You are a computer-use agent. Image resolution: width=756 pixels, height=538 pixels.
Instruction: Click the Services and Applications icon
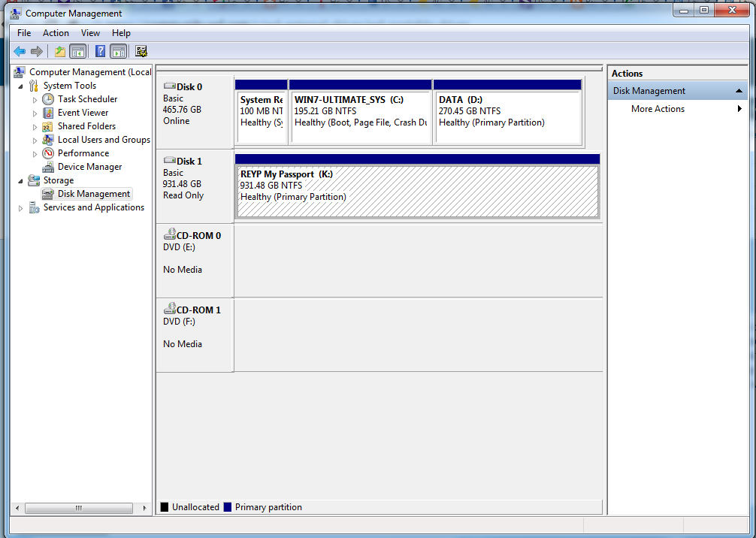point(34,207)
